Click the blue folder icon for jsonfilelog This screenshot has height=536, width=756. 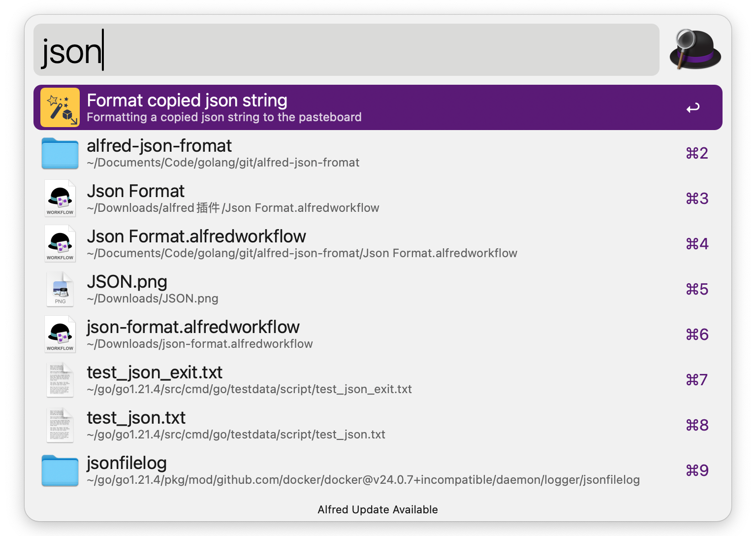coord(60,470)
